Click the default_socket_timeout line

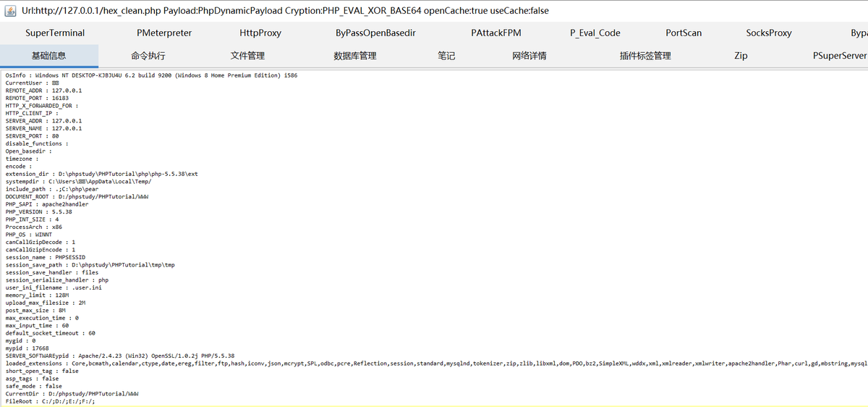(x=51, y=333)
